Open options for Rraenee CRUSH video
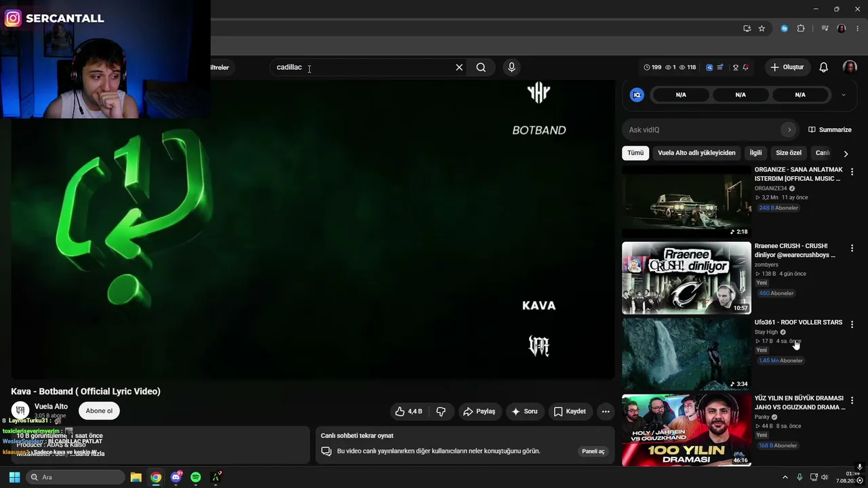Image resolution: width=868 pixels, height=488 pixels. [x=852, y=248]
